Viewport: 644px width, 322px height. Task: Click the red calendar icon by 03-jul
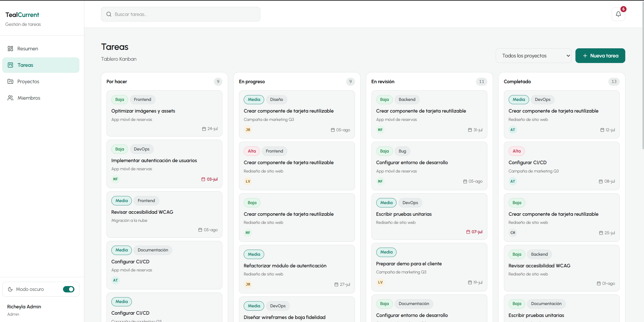click(x=203, y=179)
